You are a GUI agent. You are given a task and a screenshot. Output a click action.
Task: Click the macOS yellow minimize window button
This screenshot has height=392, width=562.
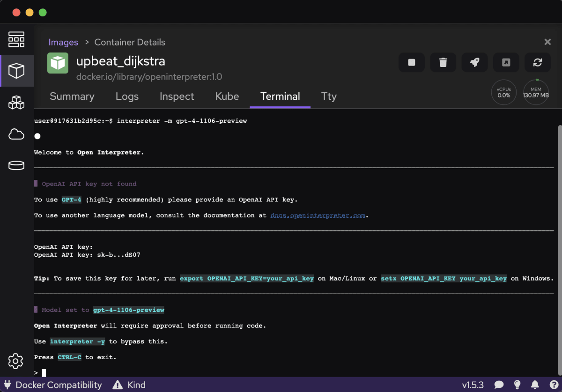tap(30, 12)
